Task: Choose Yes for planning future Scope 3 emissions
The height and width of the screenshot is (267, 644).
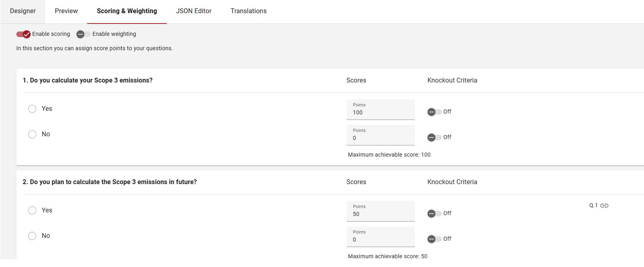Action: (32, 210)
